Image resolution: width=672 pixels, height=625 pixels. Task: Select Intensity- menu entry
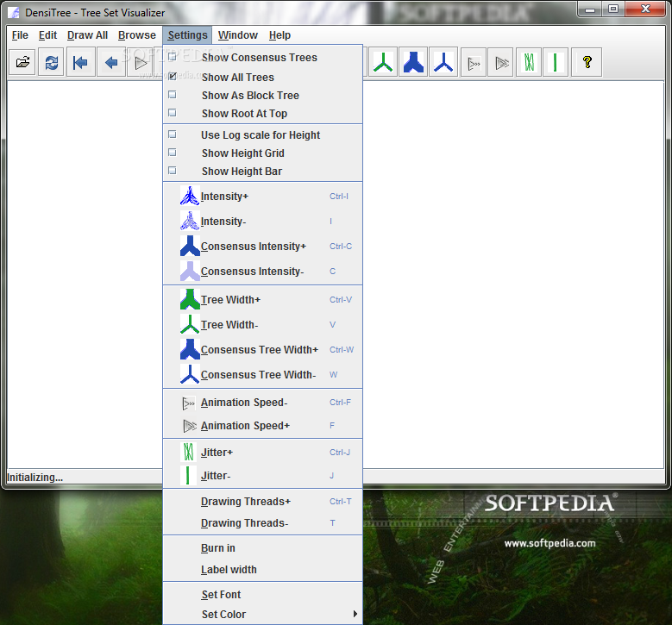[x=263, y=221]
